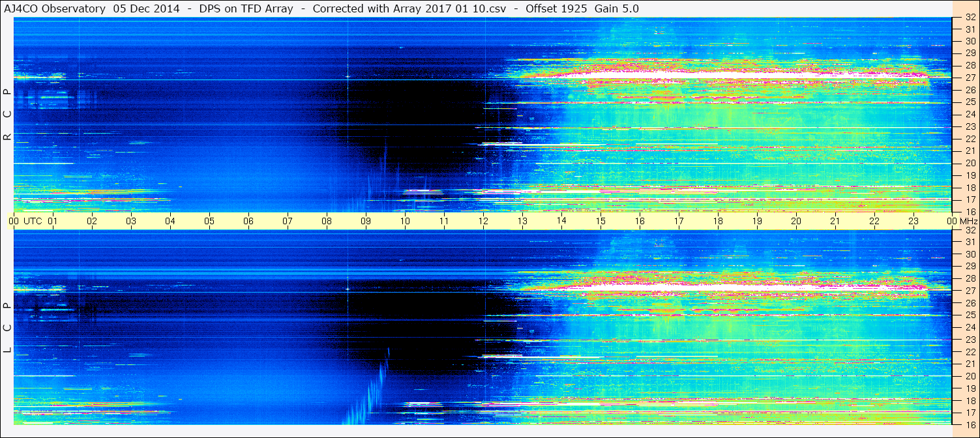Select hour marker 10 on the time axis
This screenshot has width=980, height=438.
point(405,221)
